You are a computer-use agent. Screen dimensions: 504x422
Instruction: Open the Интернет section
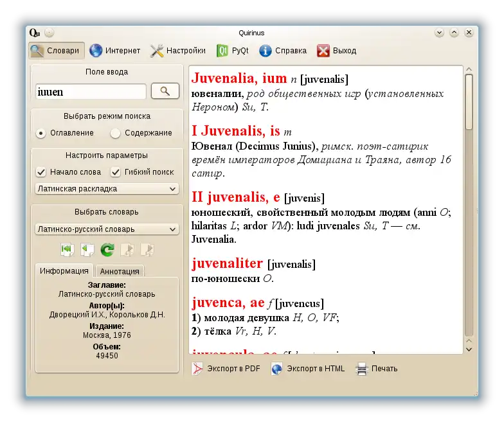point(114,51)
